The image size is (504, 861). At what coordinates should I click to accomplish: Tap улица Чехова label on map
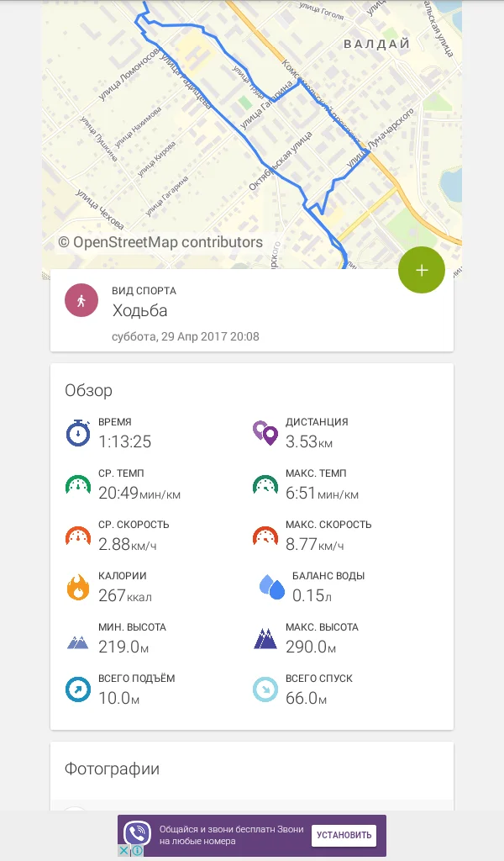pyautogui.click(x=100, y=209)
